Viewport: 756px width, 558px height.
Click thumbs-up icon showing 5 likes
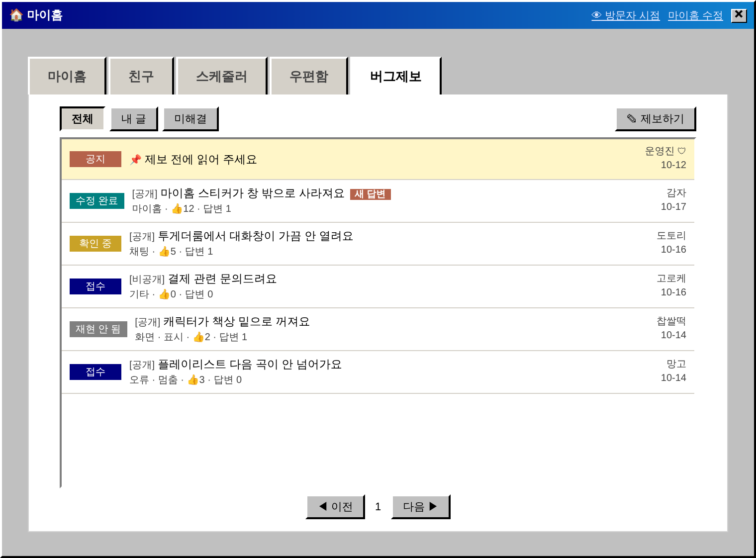(164, 251)
